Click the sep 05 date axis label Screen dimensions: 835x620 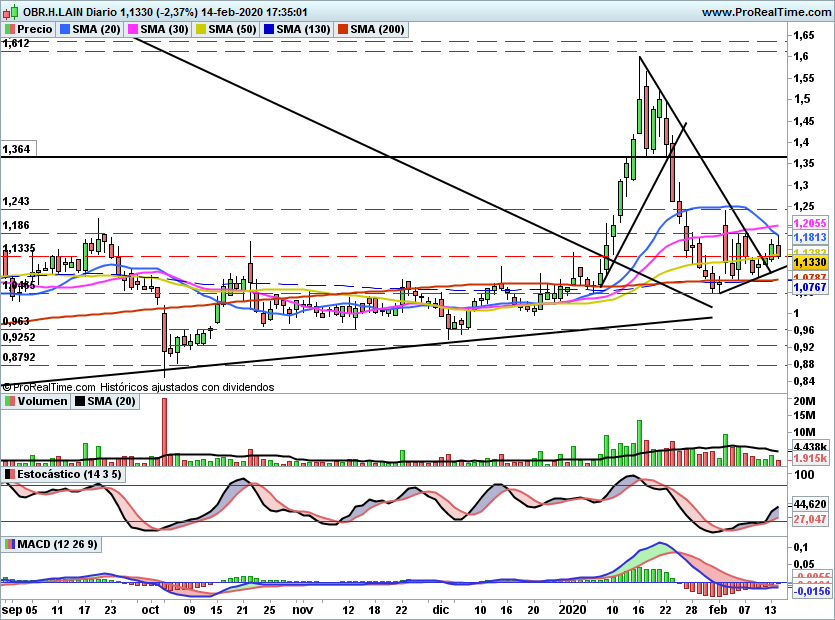20,610
